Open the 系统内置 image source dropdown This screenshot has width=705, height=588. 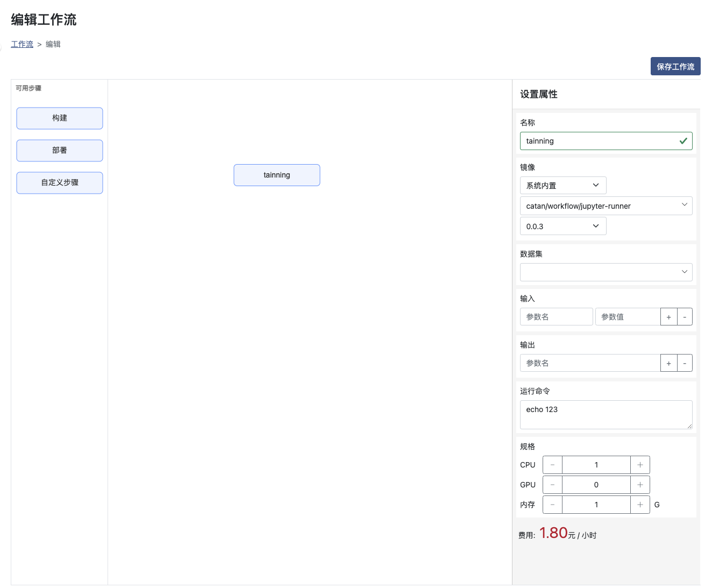tap(562, 186)
